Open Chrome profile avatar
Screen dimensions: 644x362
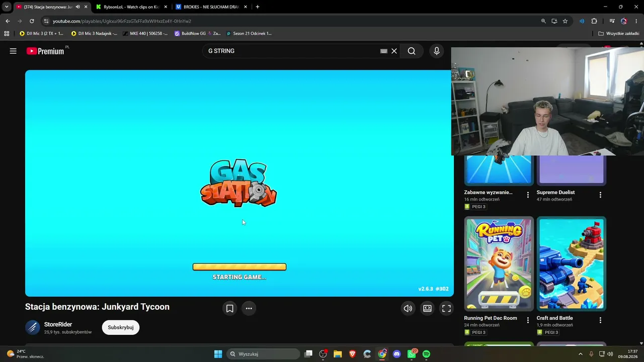pyautogui.click(x=624, y=21)
